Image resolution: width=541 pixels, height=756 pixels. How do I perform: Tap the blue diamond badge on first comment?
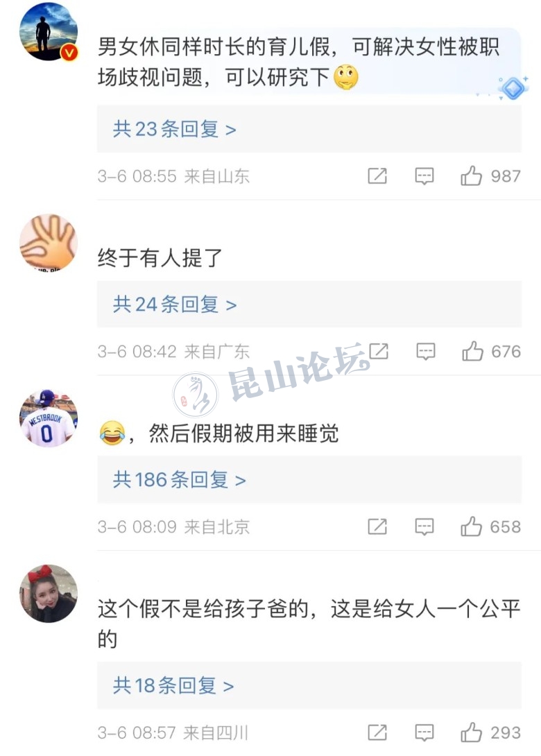513,88
